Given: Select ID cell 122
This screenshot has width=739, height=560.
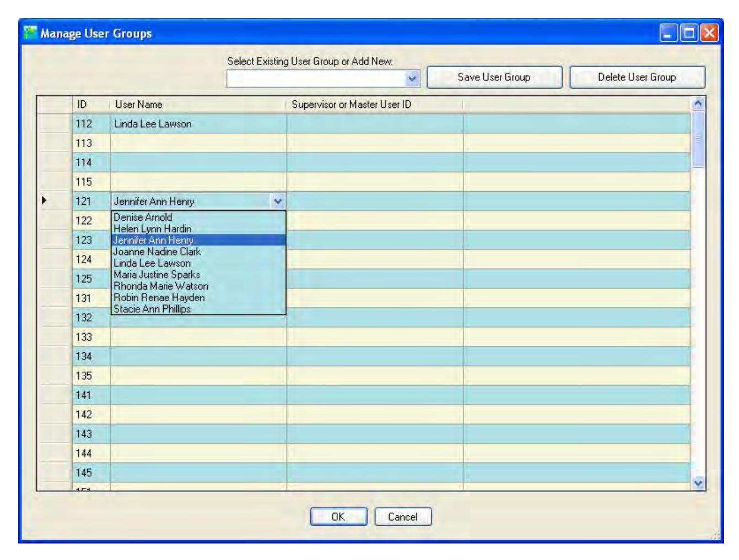Looking at the screenshot, I should 91,221.
